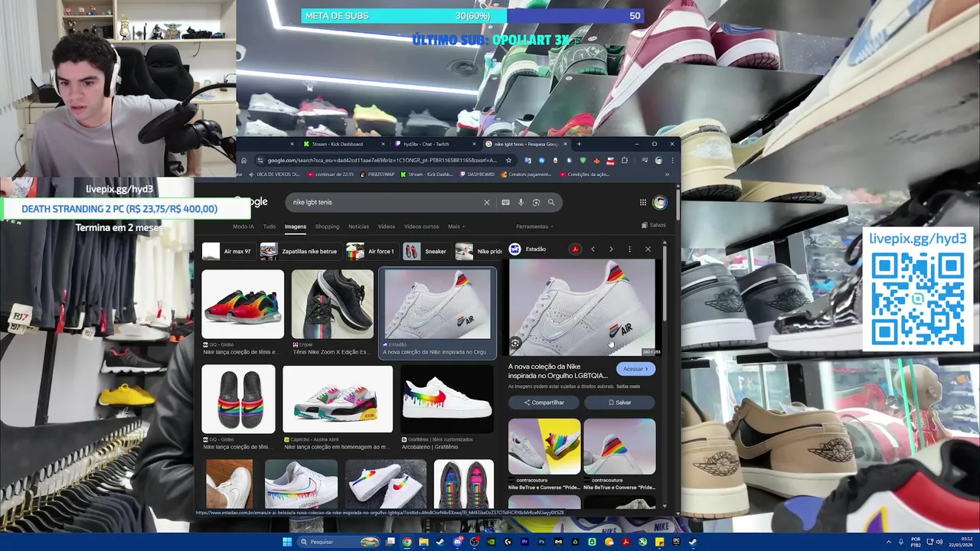
Task: Click the browser home button
Action: click(244, 160)
